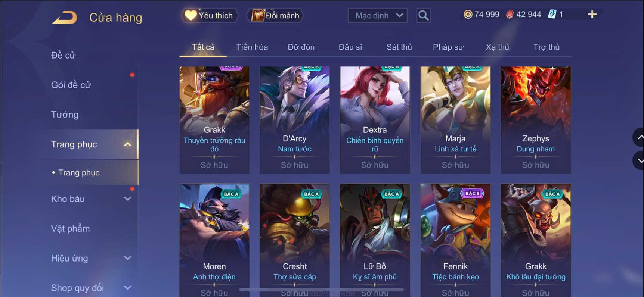Click the up arrow on the right edge
This screenshot has height=297, width=644.
coord(639,137)
